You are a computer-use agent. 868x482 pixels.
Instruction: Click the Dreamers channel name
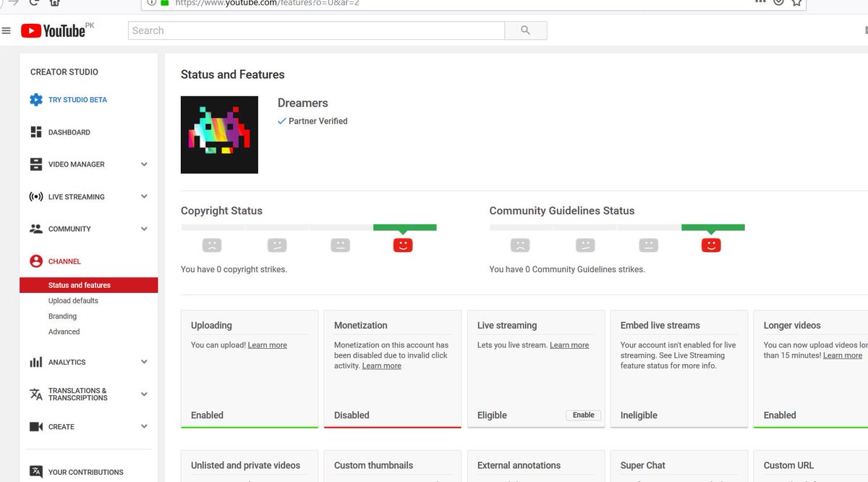tap(303, 103)
